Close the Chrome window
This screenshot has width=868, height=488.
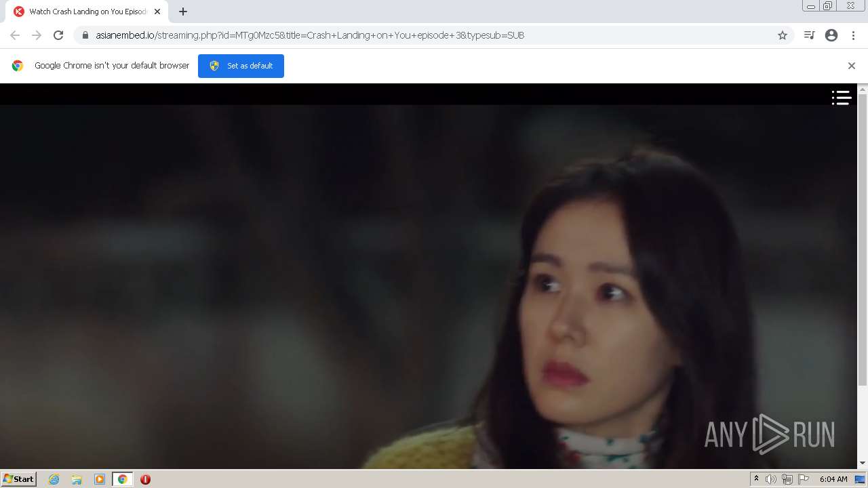tap(850, 6)
